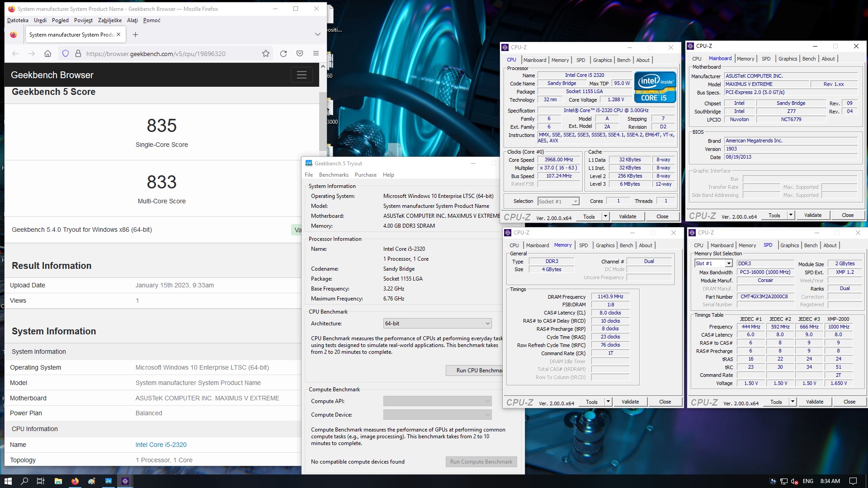
Task: Expand the Architecture 64-bit dropdown
Action: tap(437, 324)
